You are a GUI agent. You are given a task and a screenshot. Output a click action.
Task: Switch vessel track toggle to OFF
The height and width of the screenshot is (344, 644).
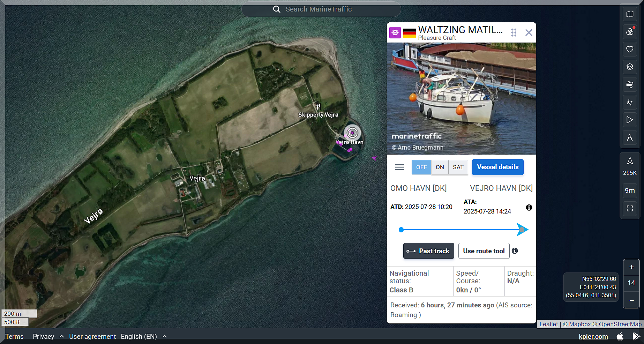pyautogui.click(x=421, y=167)
